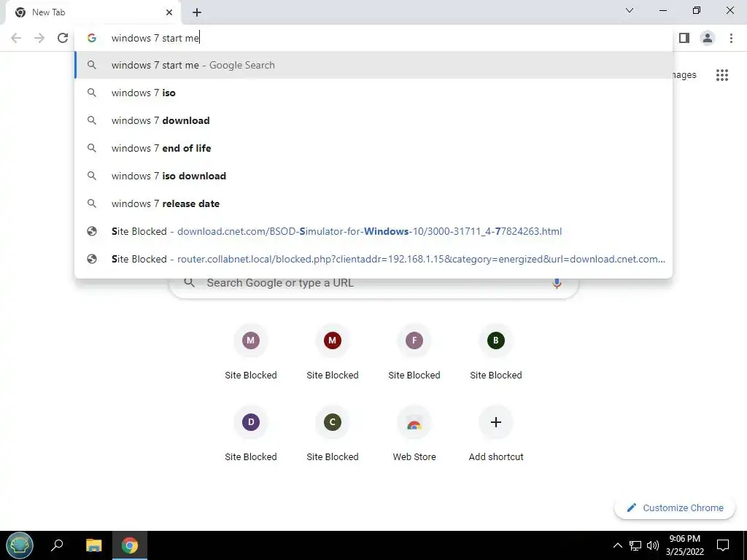Open the notification center icon
This screenshot has width=747, height=560.
coord(723,545)
